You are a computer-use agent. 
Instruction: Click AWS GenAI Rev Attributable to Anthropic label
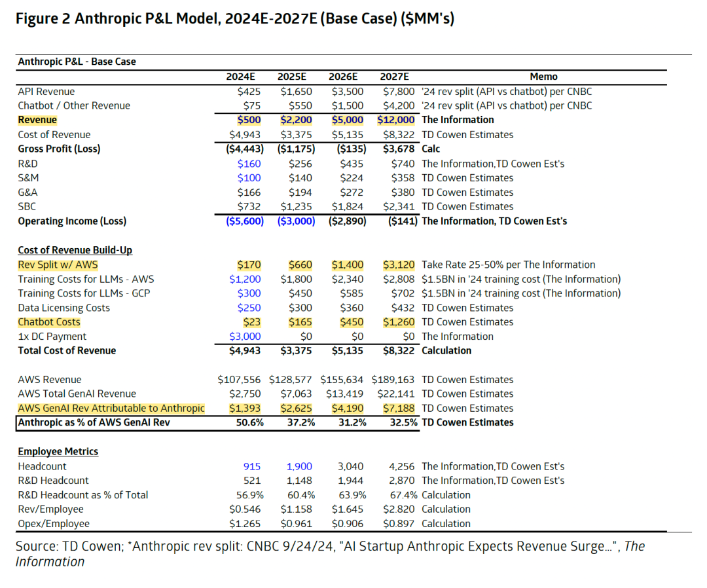[111, 409]
